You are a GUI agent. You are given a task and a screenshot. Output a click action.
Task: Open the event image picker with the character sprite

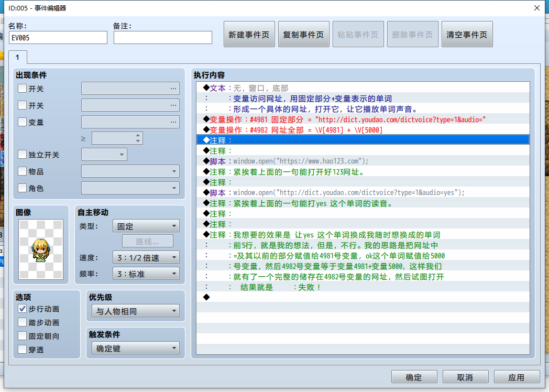pos(41,249)
